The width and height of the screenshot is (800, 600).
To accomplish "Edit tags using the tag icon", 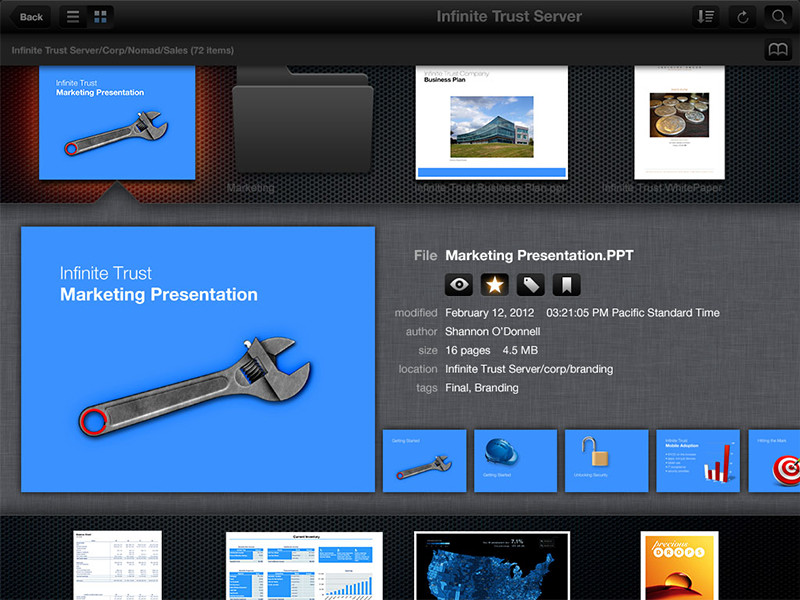I will click(x=530, y=285).
